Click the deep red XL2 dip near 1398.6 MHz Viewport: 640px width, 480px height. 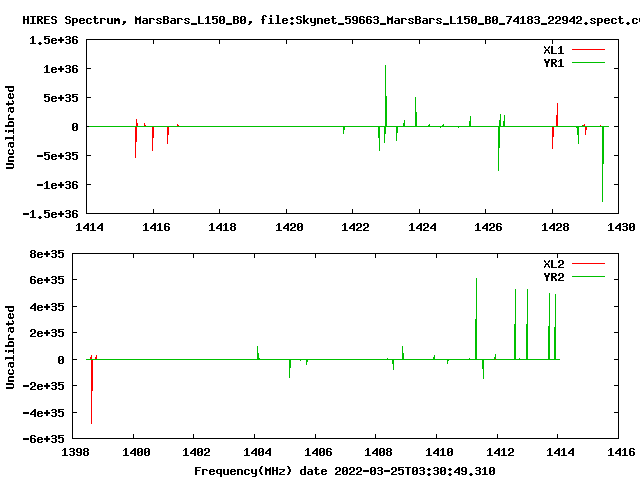pyautogui.click(x=91, y=391)
